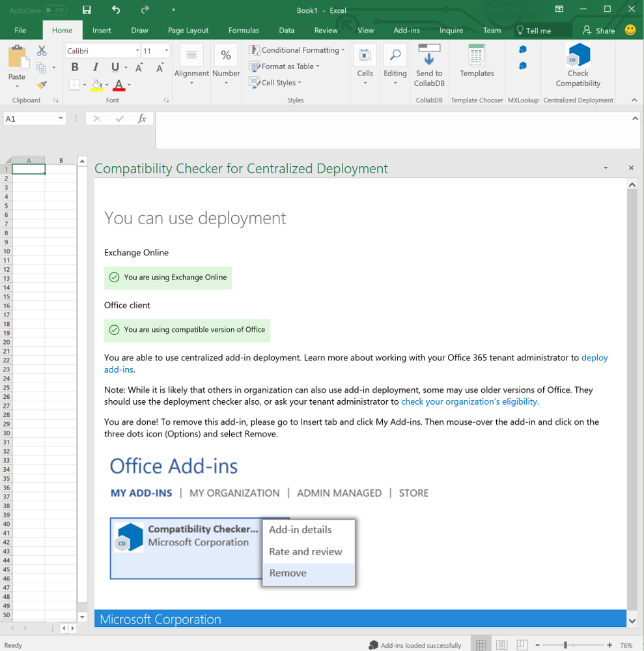Switch to the Inquire tab
The width and height of the screenshot is (644, 651).
[451, 31]
